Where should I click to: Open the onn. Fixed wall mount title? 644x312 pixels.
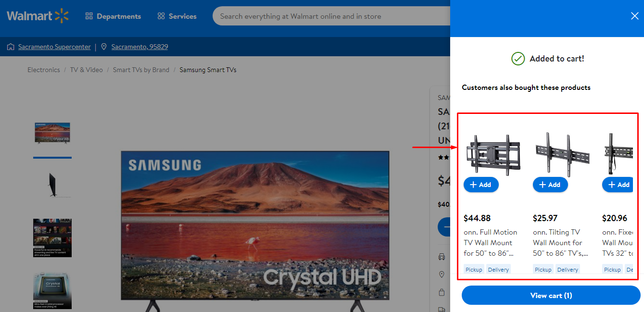tap(618, 242)
